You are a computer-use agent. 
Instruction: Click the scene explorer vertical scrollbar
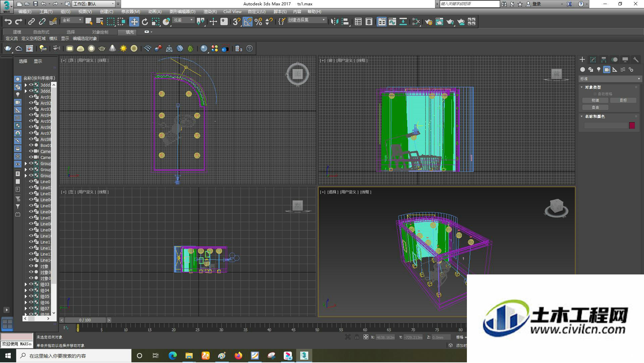[x=54, y=199]
